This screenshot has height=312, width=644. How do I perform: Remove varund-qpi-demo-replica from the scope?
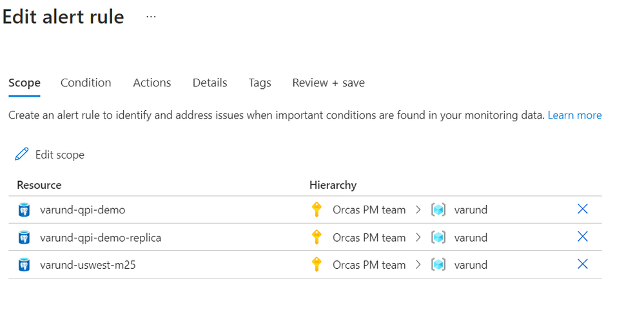(x=582, y=237)
